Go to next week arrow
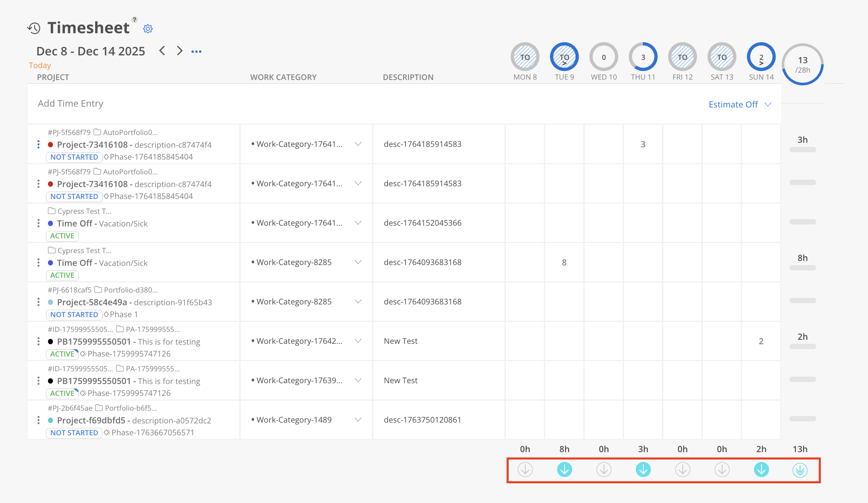Image resolution: width=868 pixels, height=503 pixels. tap(179, 51)
